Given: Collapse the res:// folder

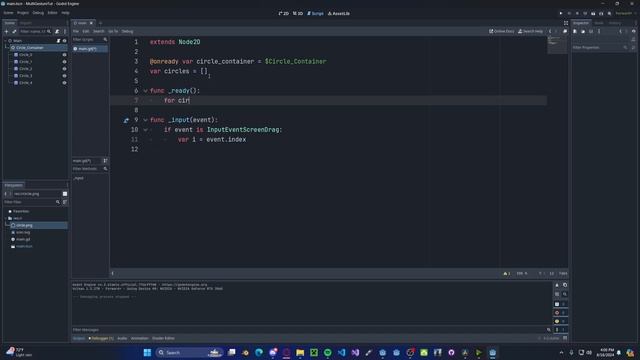Looking at the screenshot, I should [x=6, y=218].
